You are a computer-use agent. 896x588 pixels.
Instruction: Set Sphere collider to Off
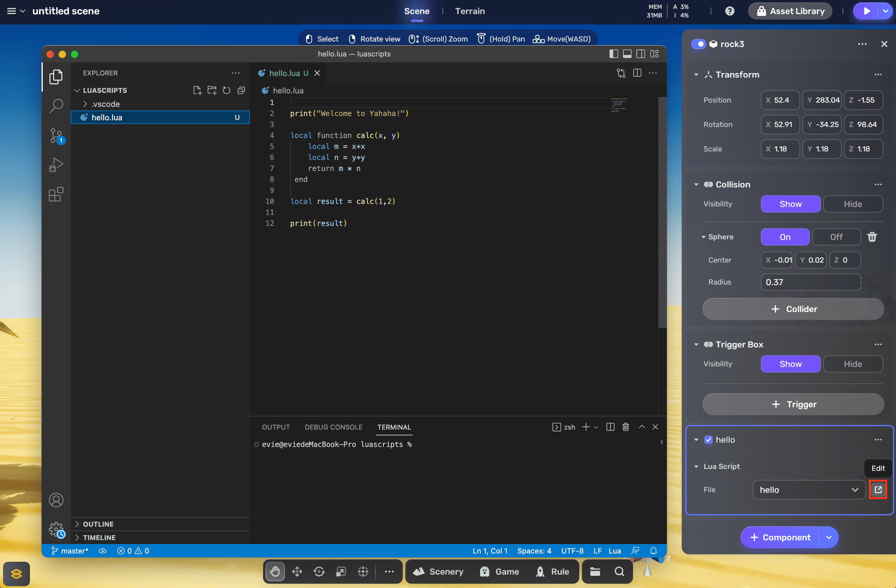click(836, 237)
